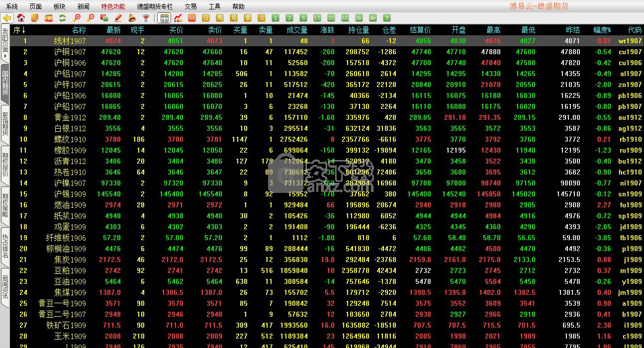Open the 交易 menu
This screenshot has height=348, width=644.
coord(190,6)
